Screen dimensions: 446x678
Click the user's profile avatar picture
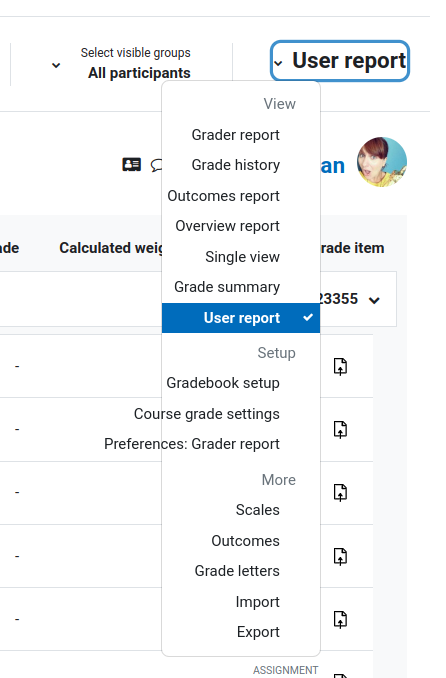pyautogui.click(x=382, y=162)
